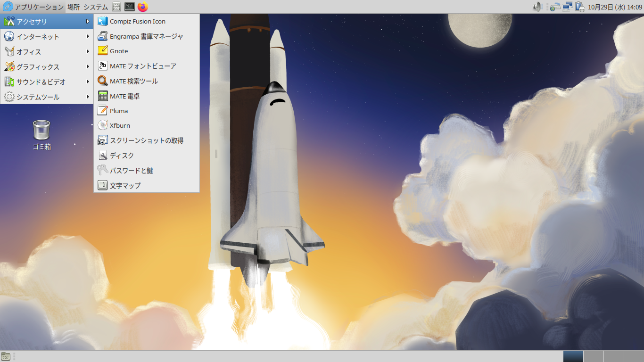Expand the システムツール submenu
Screen dimensions: 644x362
pos(47,97)
